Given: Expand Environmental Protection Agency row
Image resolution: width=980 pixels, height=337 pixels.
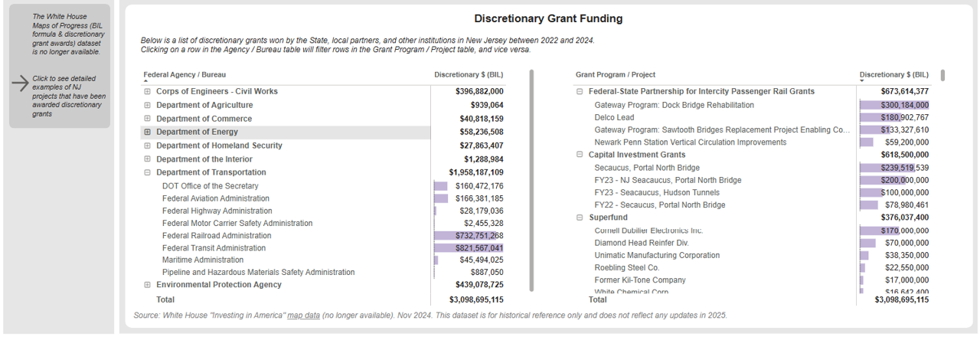Looking at the screenshot, I should [147, 285].
